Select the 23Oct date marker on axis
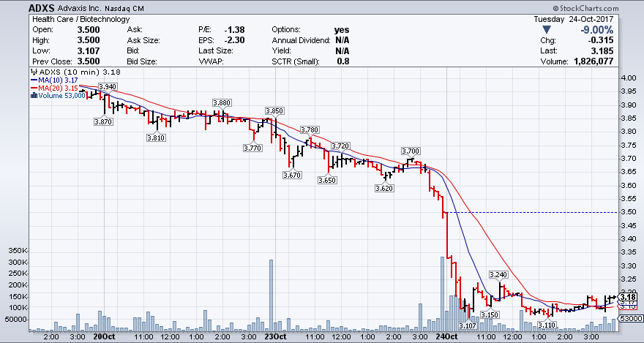644x343 pixels. click(275, 336)
